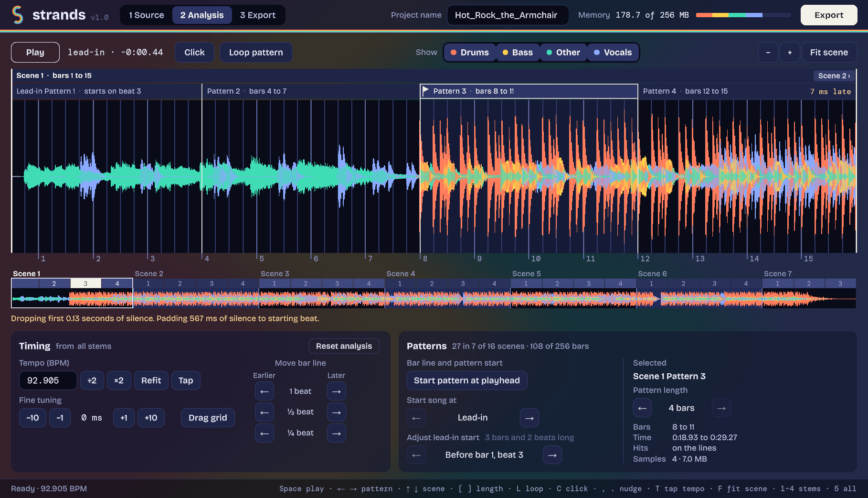Increase pattern length from 4 bars
The image size is (868, 498).
click(721, 408)
